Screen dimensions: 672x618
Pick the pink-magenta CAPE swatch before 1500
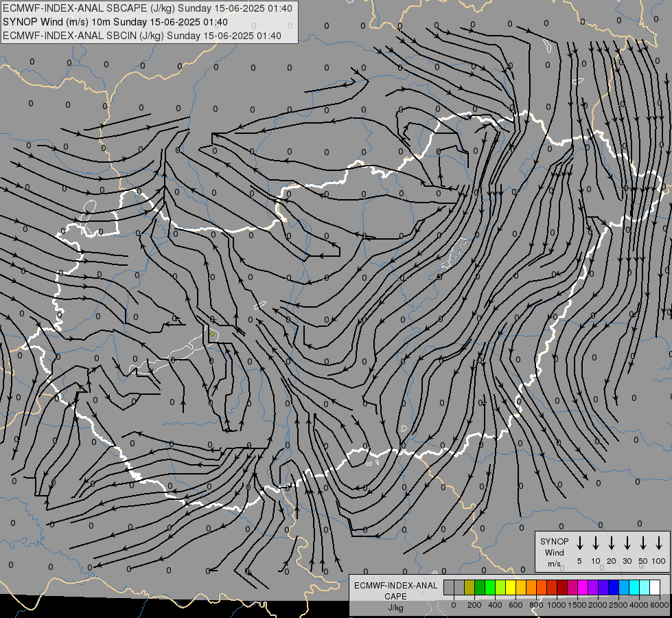coord(572,587)
